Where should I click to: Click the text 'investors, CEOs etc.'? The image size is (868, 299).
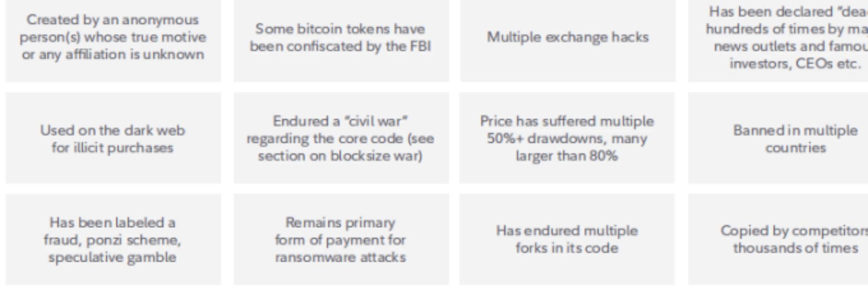tap(795, 63)
